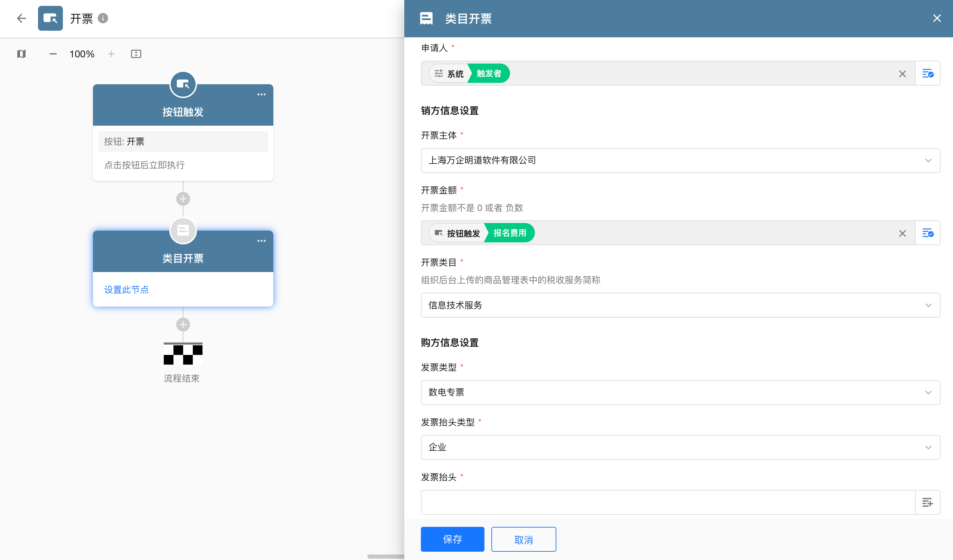953x560 pixels.
Task: Add node before 流程结束
Action: tap(183, 324)
